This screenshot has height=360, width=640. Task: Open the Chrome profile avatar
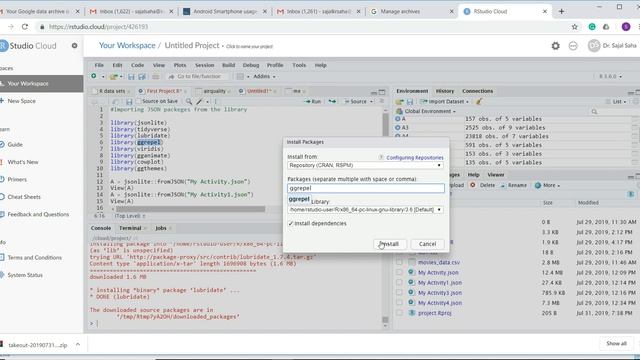(x=626, y=27)
